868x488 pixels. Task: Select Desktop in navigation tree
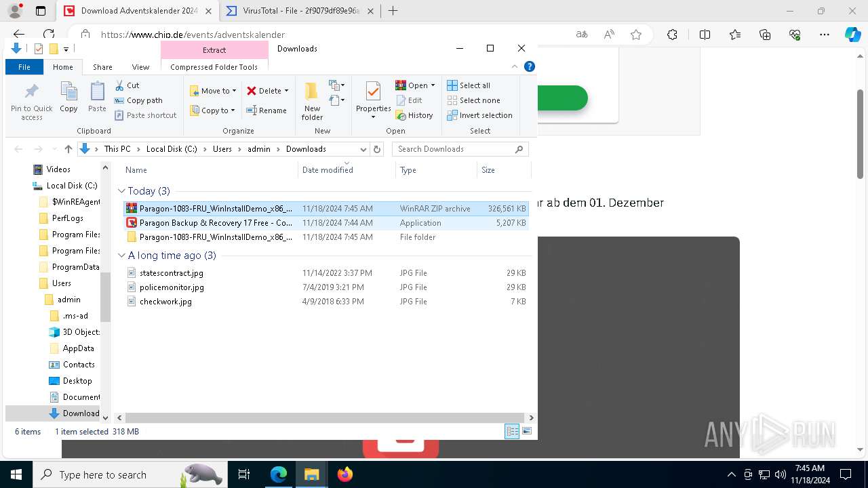(x=77, y=381)
